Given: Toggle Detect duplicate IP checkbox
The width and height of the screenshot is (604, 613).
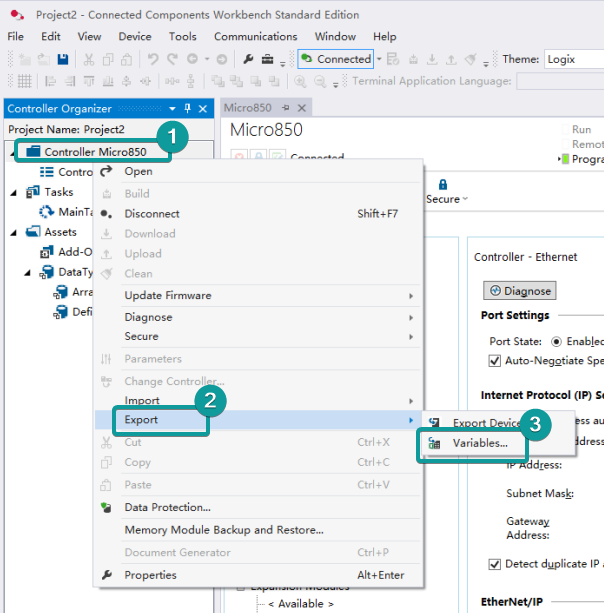Looking at the screenshot, I should (x=495, y=564).
